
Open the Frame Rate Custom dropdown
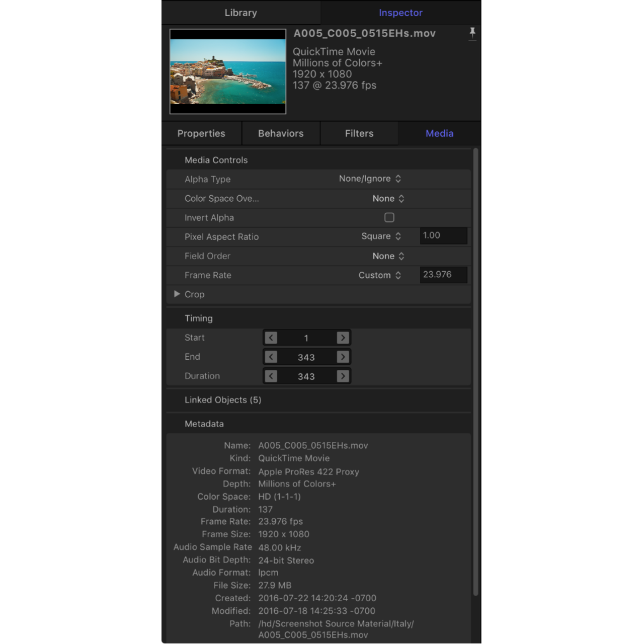point(380,275)
